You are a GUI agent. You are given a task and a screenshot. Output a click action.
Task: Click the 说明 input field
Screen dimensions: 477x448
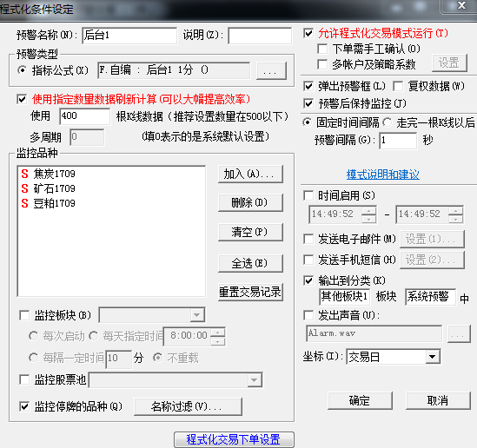click(260, 36)
